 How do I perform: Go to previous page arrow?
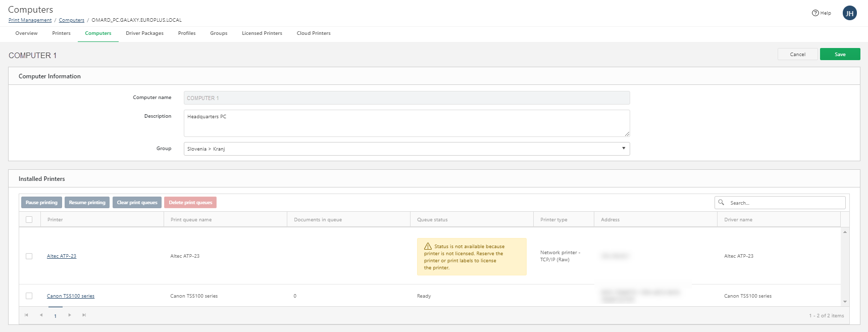coord(41,315)
